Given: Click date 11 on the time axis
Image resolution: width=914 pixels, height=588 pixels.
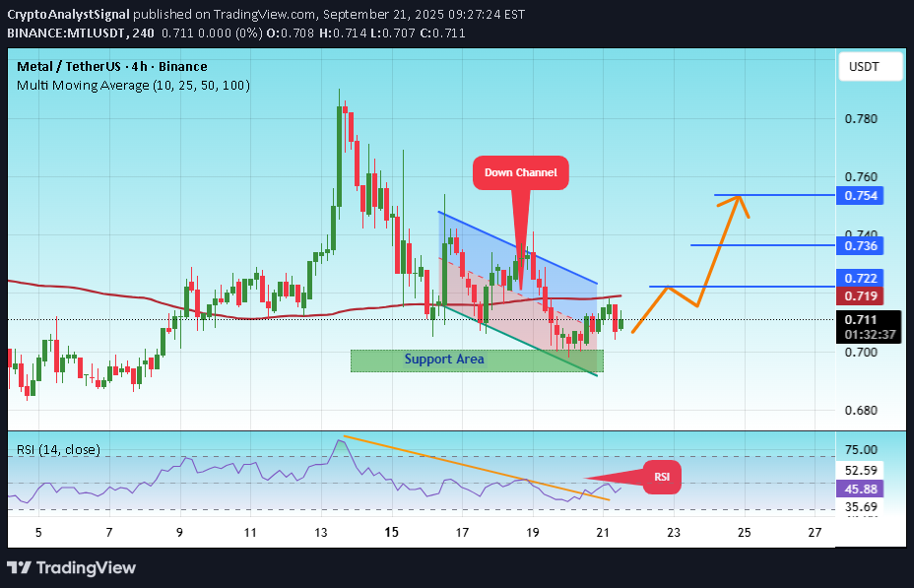Looking at the screenshot, I should [250, 532].
